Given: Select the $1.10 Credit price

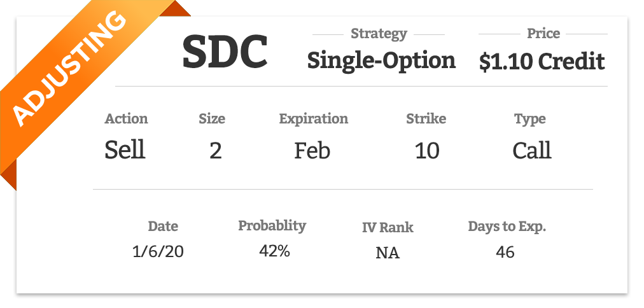Looking at the screenshot, I should pyautogui.click(x=542, y=62).
